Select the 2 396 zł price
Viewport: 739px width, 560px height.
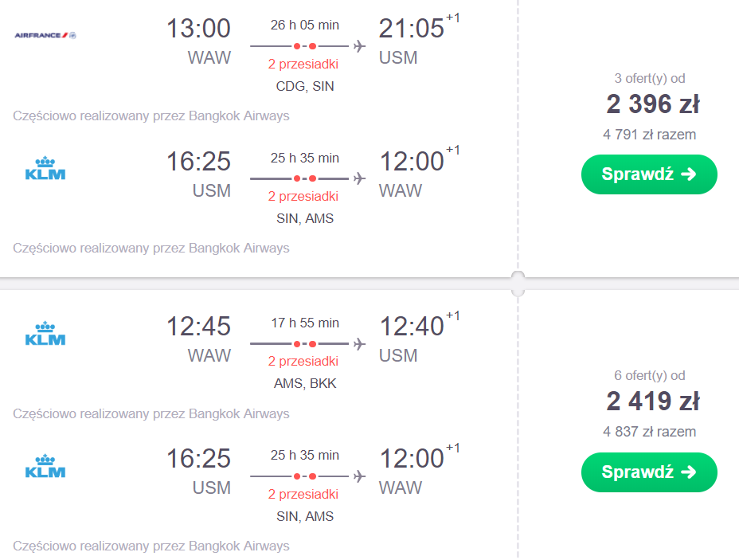pyautogui.click(x=653, y=104)
